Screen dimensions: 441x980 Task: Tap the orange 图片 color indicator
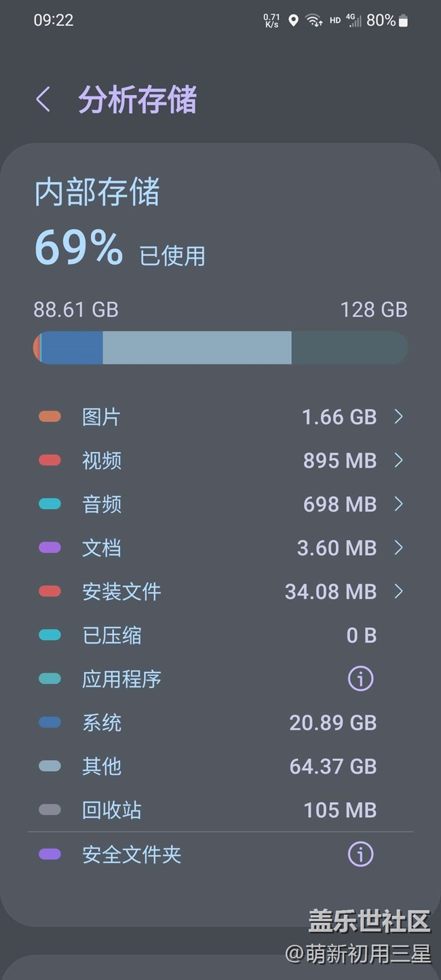pyautogui.click(x=50, y=417)
